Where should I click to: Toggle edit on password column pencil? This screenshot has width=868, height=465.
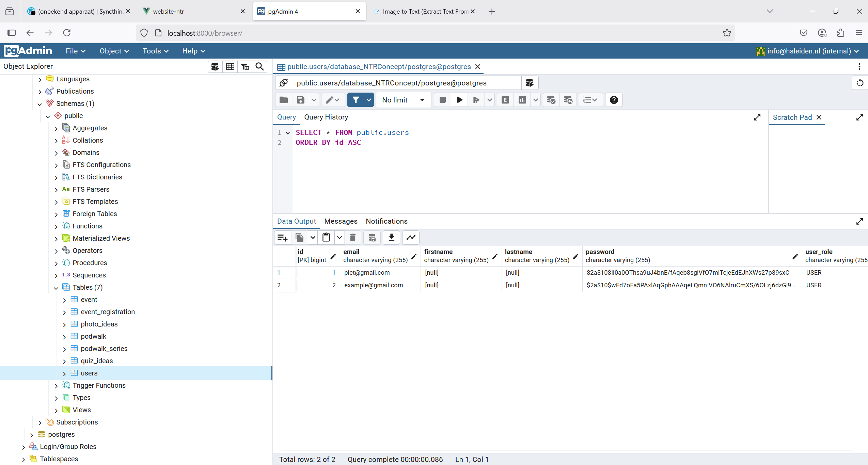point(795,256)
